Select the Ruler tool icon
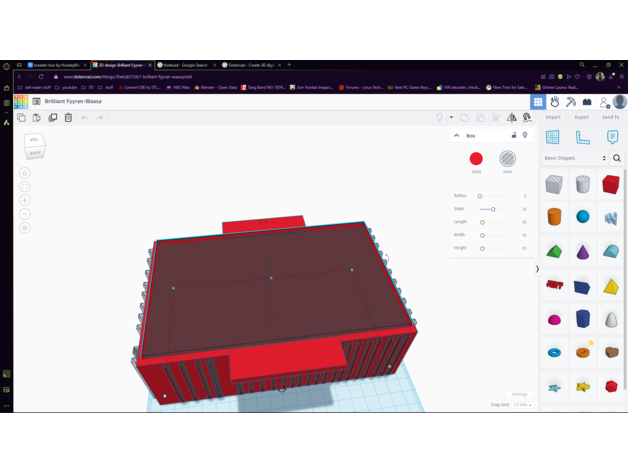Image resolution: width=628 pixels, height=472 pixels. pyautogui.click(x=582, y=137)
